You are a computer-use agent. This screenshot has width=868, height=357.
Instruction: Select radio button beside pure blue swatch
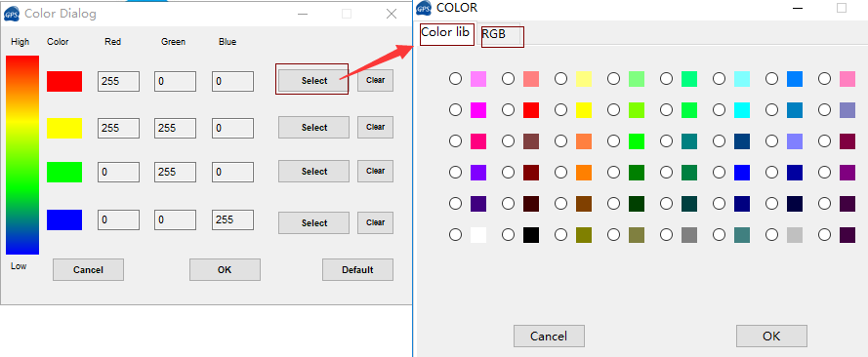pyautogui.click(x=719, y=173)
